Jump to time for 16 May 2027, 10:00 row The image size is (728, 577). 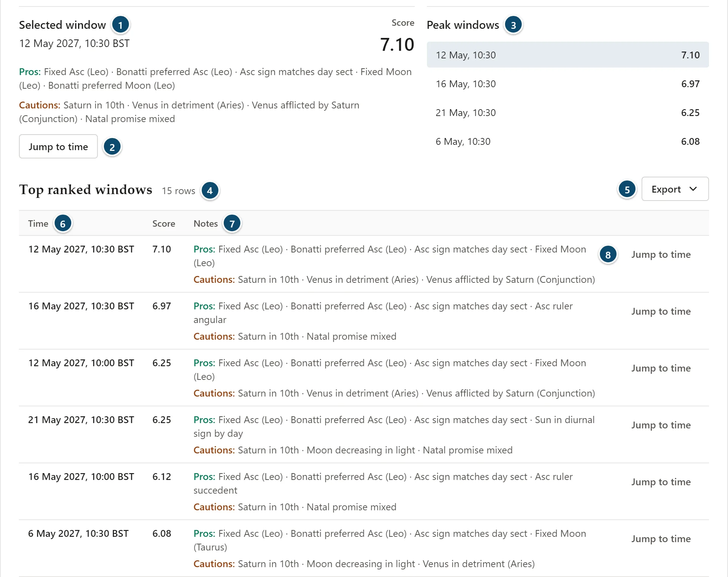[x=661, y=482]
